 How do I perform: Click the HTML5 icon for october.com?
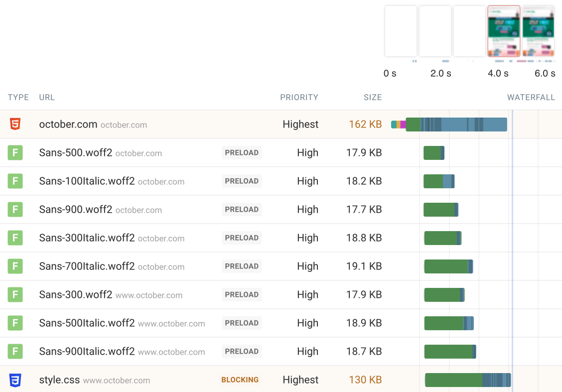[15, 125]
